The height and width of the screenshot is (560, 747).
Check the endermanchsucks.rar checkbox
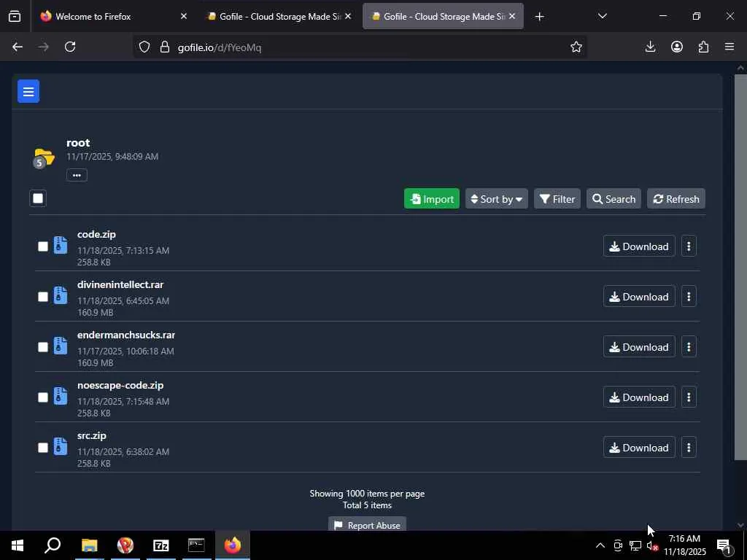[43, 347]
